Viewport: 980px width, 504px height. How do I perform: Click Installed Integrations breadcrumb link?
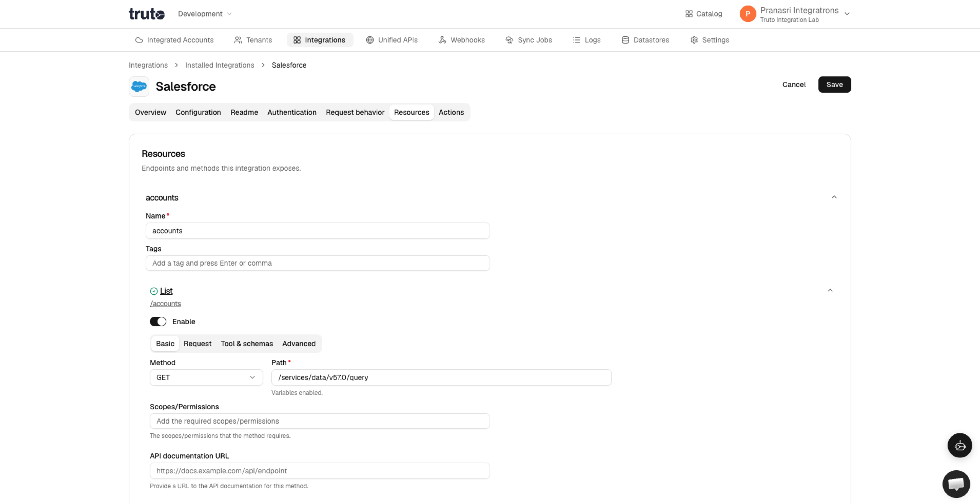pyautogui.click(x=220, y=65)
